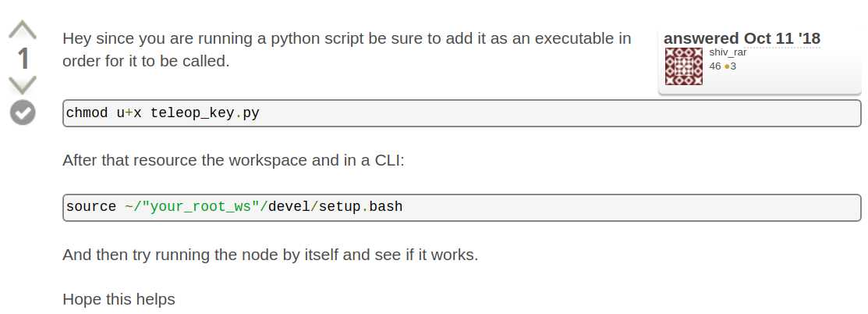Click the setup.bash text in the code
The image size is (868, 314).
tap(360, 207)
